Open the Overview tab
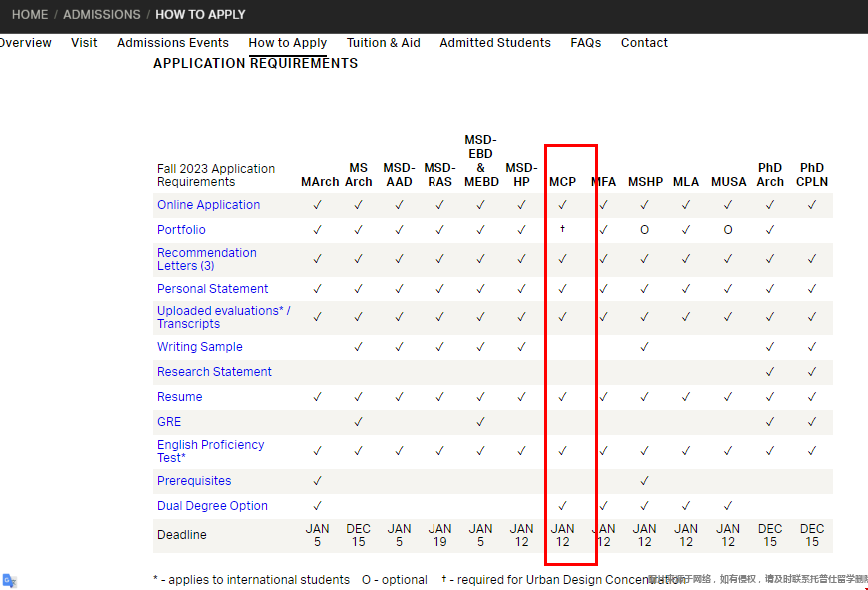This screenshot has width=868, height=590. pyautogui.click(x=25, y=43)
